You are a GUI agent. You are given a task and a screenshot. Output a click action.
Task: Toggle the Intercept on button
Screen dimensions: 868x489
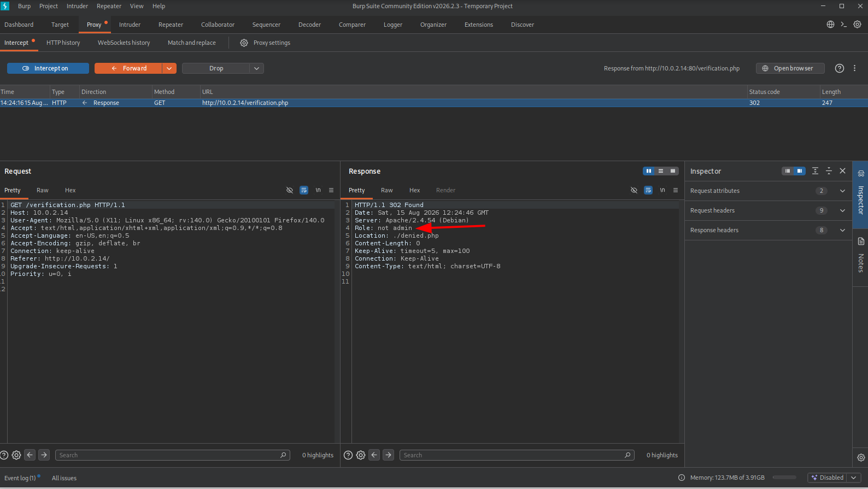(48, 68)
